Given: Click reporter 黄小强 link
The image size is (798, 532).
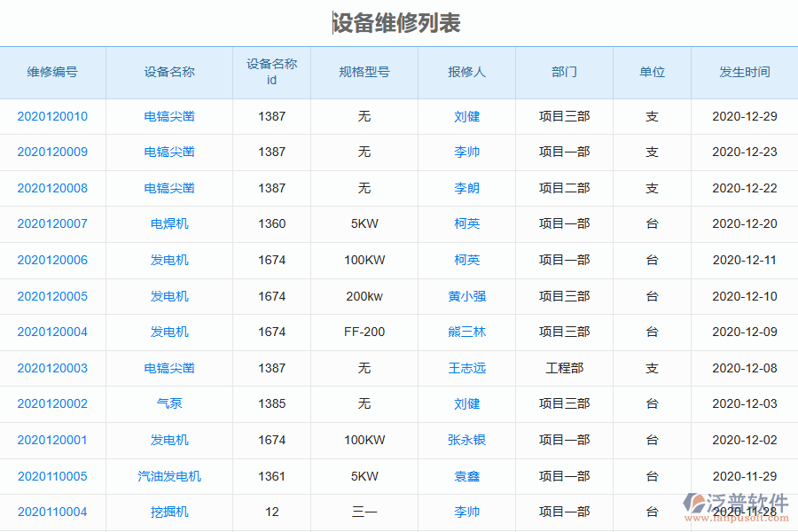Looking at the screenshot, I should (467, 296).
